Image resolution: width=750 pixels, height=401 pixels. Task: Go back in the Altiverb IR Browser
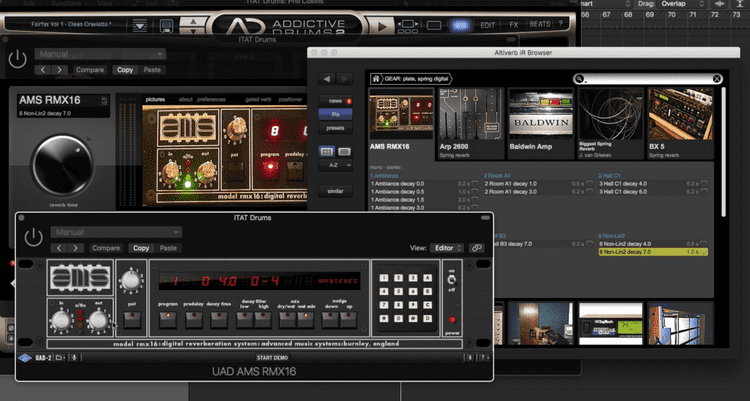coord(327,78)
